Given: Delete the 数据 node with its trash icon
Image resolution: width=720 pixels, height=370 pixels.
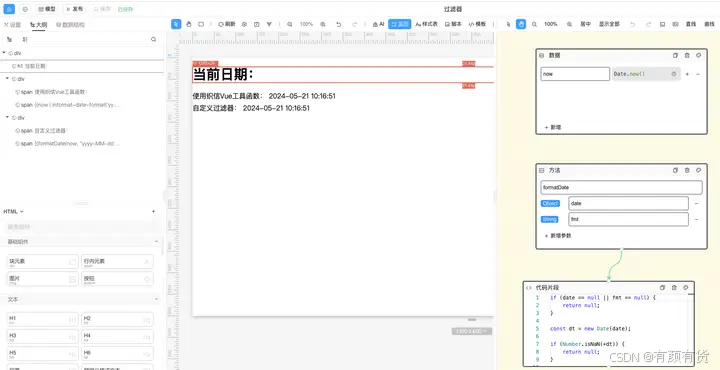Looking at the screenshot, I should [x=687, y=55].
